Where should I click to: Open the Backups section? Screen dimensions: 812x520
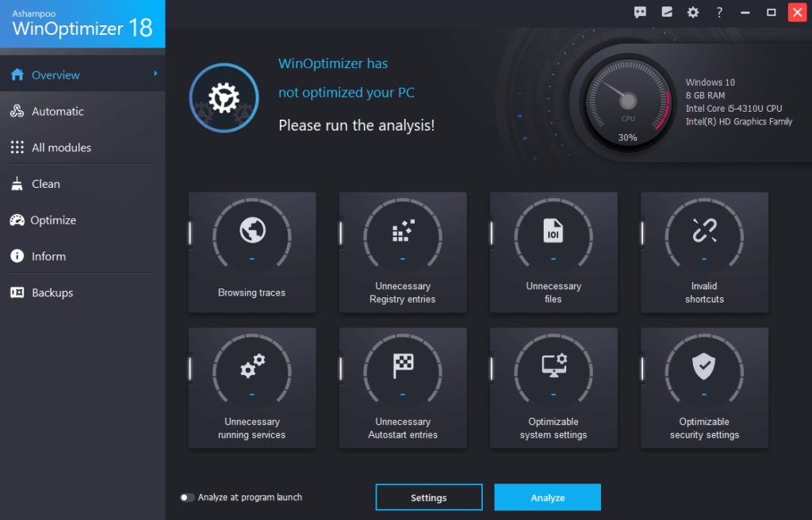[82, 292]
